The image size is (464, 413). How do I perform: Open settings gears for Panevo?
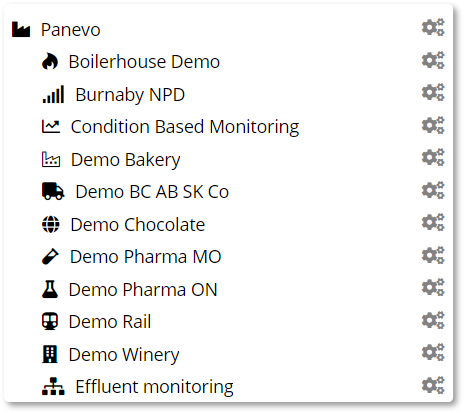[x=433, y=27]
